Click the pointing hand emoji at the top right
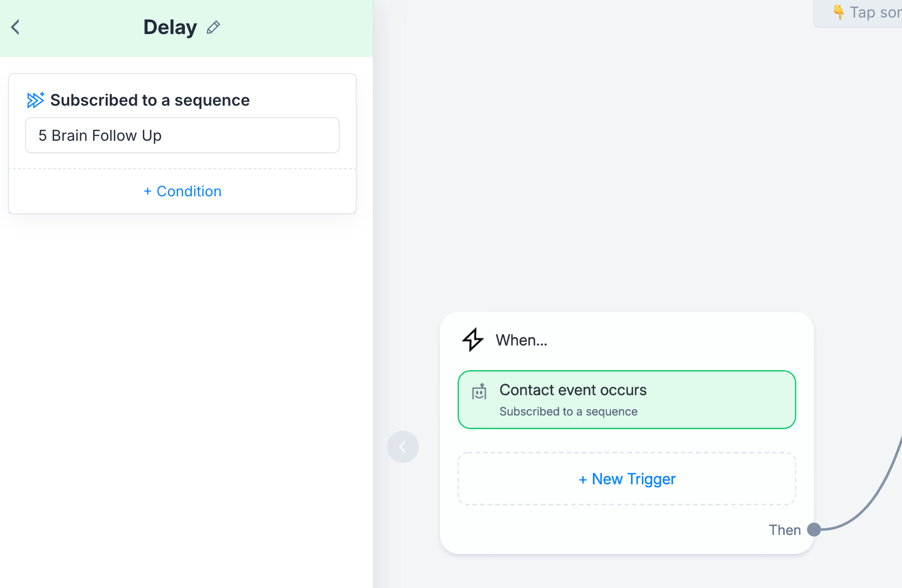This screenshot has height=588, width=902. tap(838, 12)
